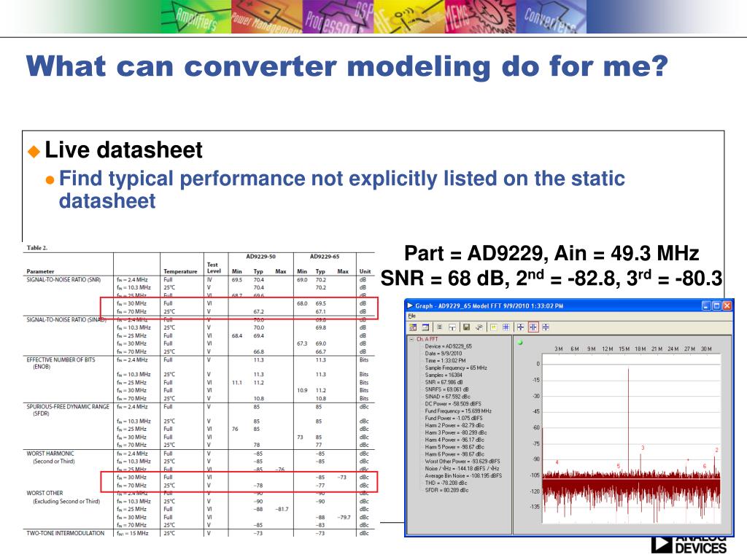Select 'Harm 2 Power = -82.79 dBc' row
This screenshot has height=560, width=747.
(x=454, y=425)
